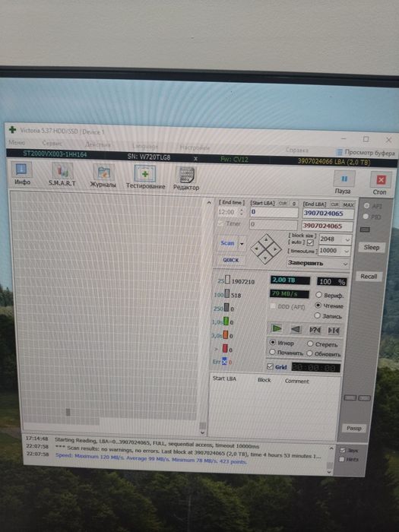Toggle the Звук sound checkbox
Viewport: 399px width, 532px height.
(342, 450)
